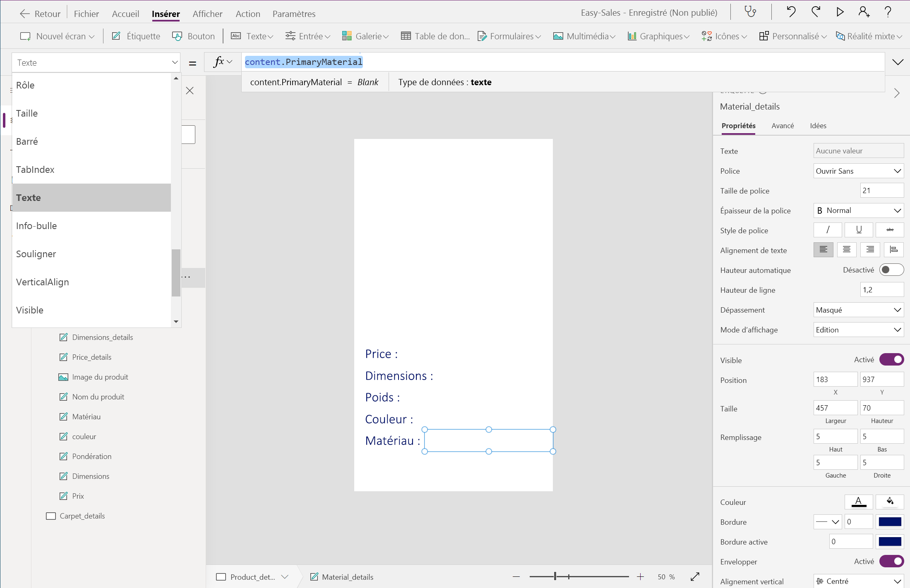Choose Visible from the property list

[x=91, y=310]
